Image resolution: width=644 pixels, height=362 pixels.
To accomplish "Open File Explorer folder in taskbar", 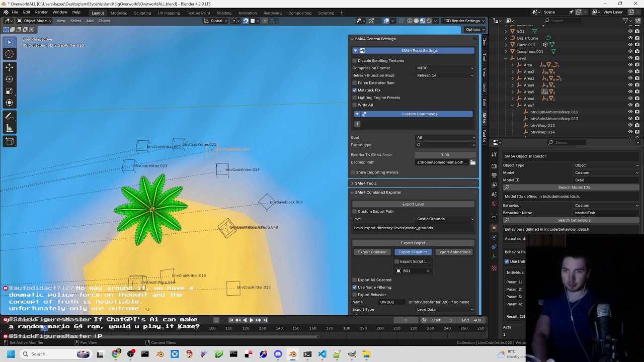I will (366, 354).
